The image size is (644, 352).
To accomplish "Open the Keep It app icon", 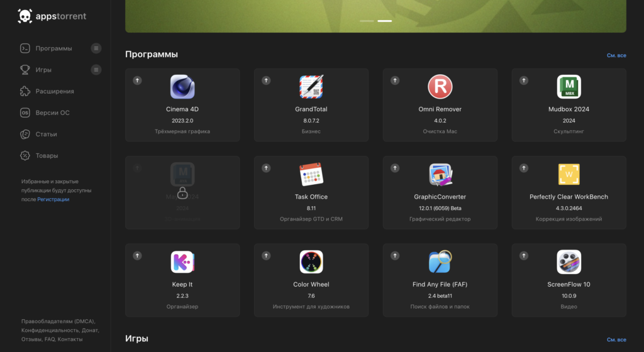I will coord(182,261).
